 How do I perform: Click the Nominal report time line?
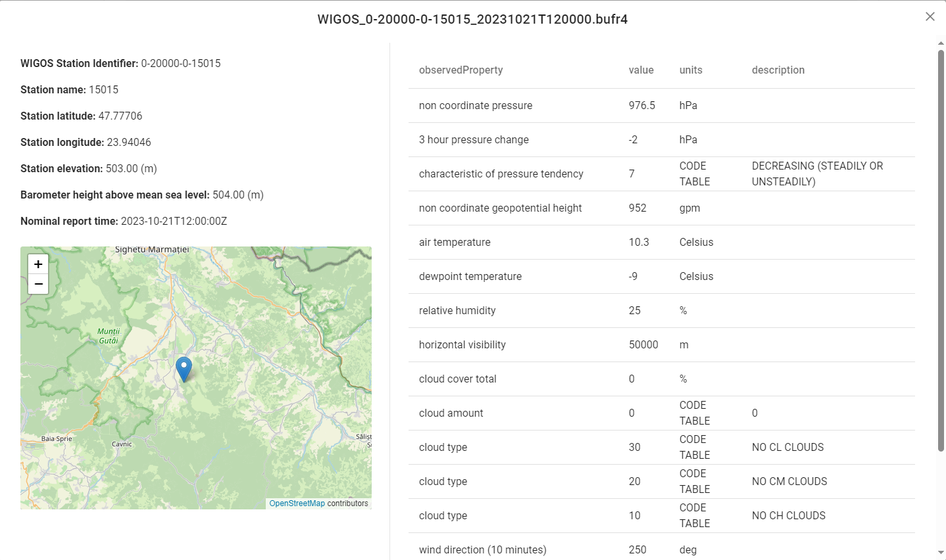point(124,222)
